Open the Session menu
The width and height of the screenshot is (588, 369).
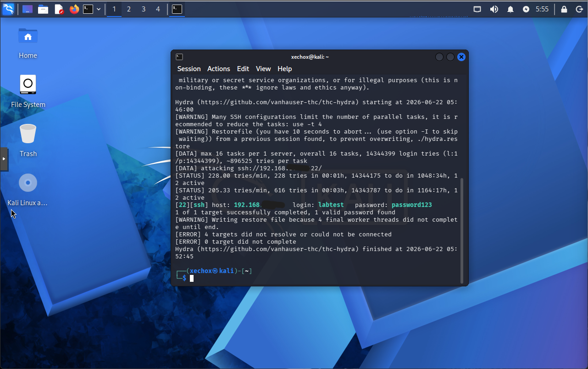pos(189,69)
